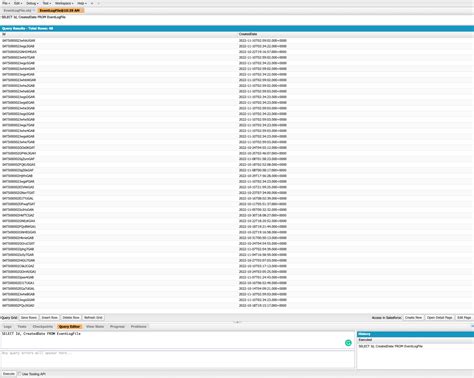The height and width of the screenshot is (378, 474).
Task: Open the Debug menu
Action: click(32, 3)
